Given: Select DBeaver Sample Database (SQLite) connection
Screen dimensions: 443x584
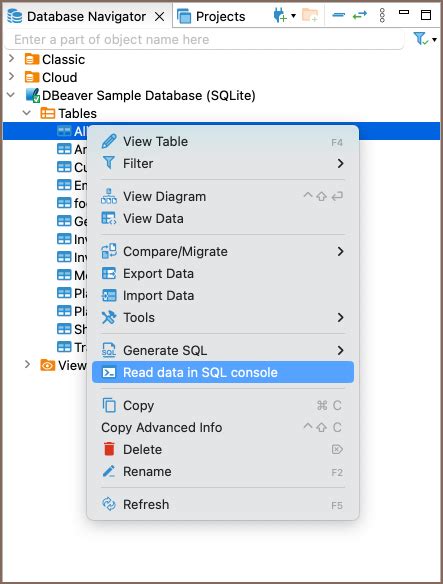Looking at the screenshot, I should click(149, 95).
